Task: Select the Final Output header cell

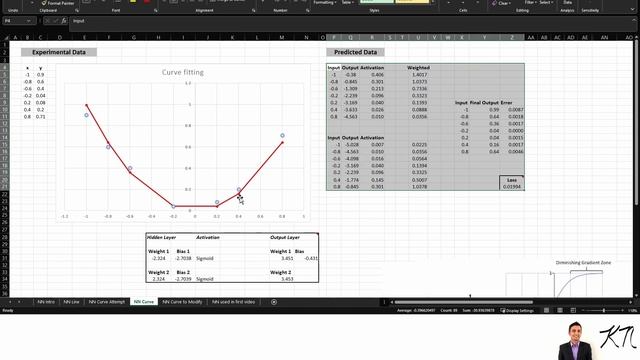Action: tap(484, 103)
